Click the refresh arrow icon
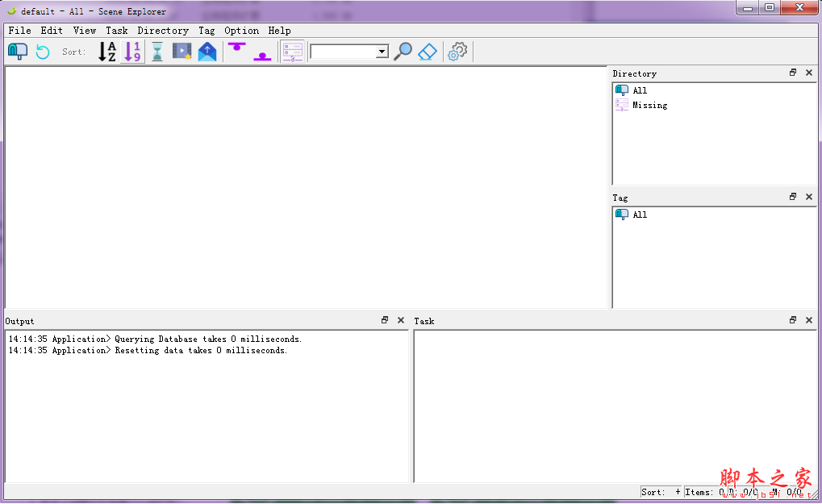Screen dimensions: 822x504 [x=43, y=52]
